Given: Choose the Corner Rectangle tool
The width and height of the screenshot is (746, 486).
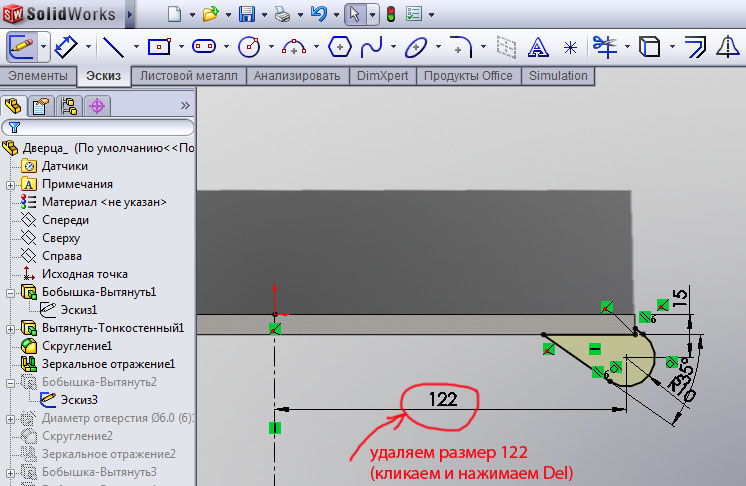Looking at the screenshot, I should (159, 46).
